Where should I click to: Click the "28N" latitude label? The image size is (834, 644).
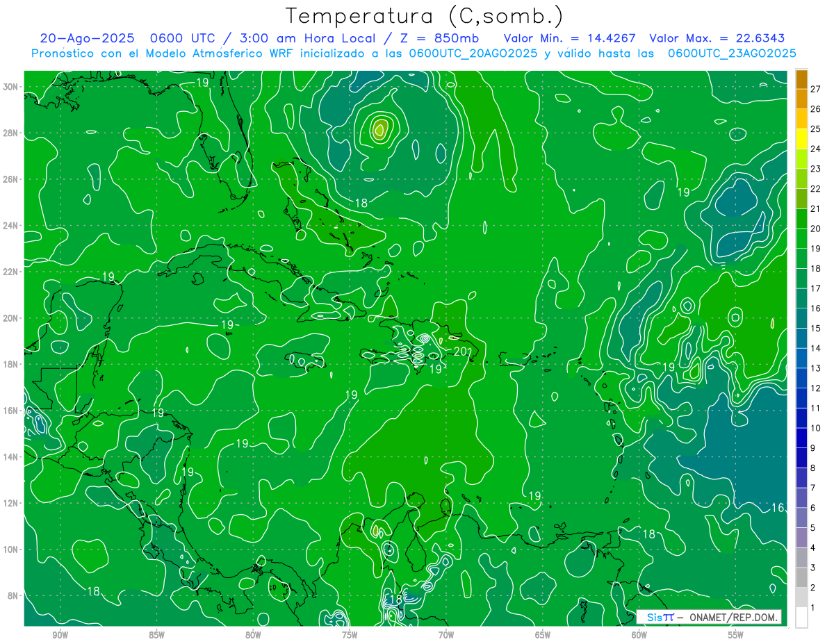[x=11, y=133]
